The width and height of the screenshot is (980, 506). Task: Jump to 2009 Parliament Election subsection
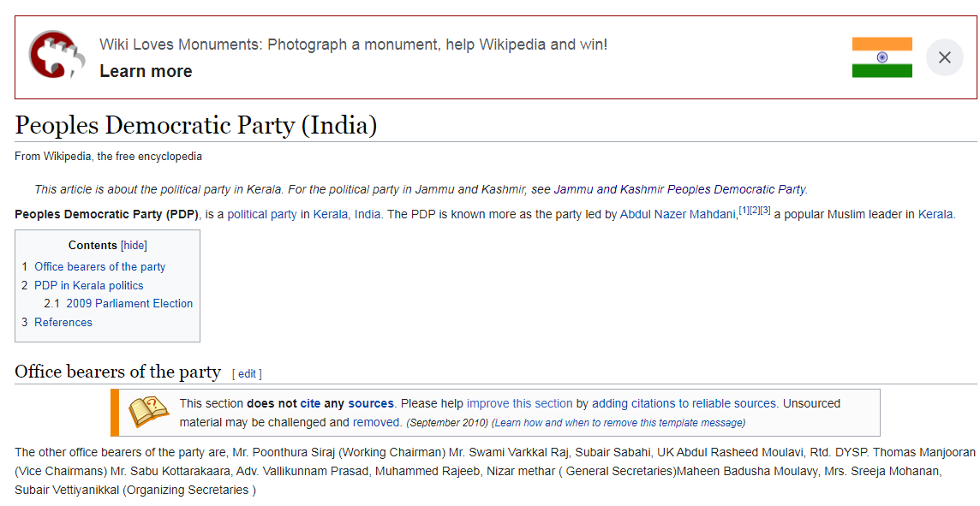[129, 304]
